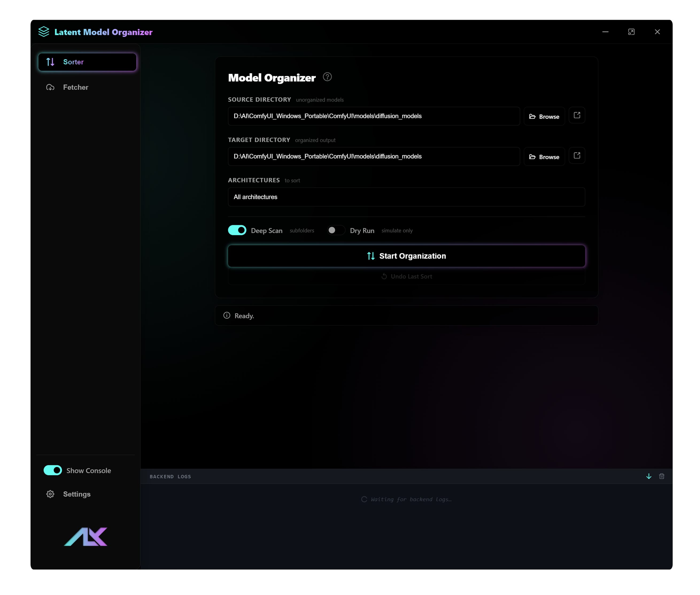The image size is (700, 595).
Task: Click the source directory path field
Action: (x=374, y=116)
